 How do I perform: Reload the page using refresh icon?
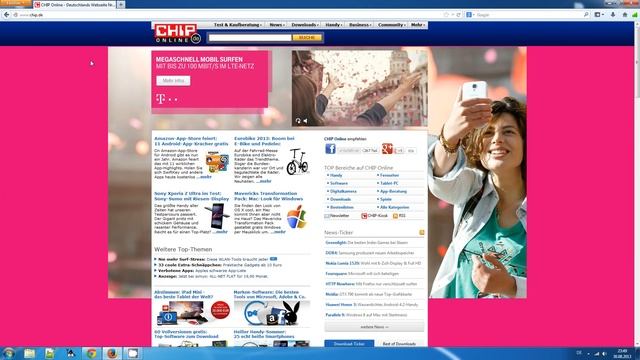click(458, 15)
